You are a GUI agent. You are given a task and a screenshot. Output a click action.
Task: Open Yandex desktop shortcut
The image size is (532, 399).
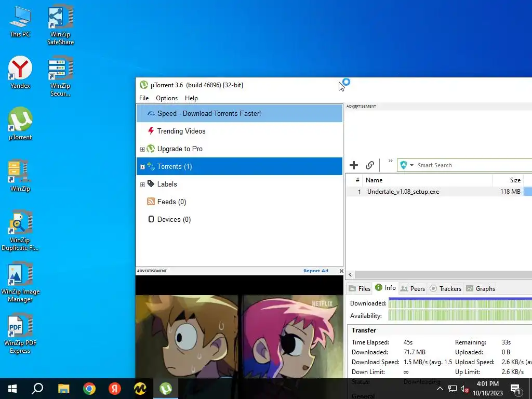(20, 72)
